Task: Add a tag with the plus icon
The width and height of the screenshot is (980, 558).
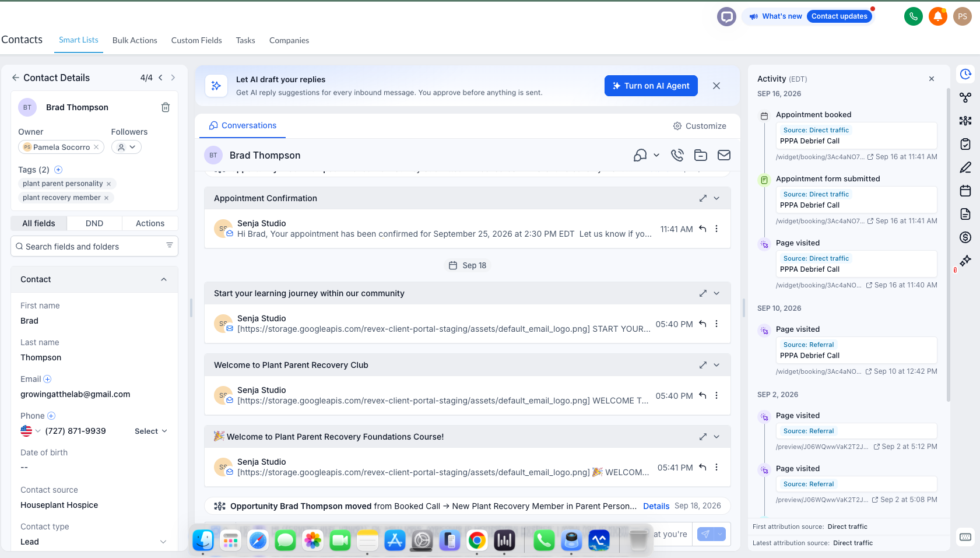Action: tap(58, 170)
